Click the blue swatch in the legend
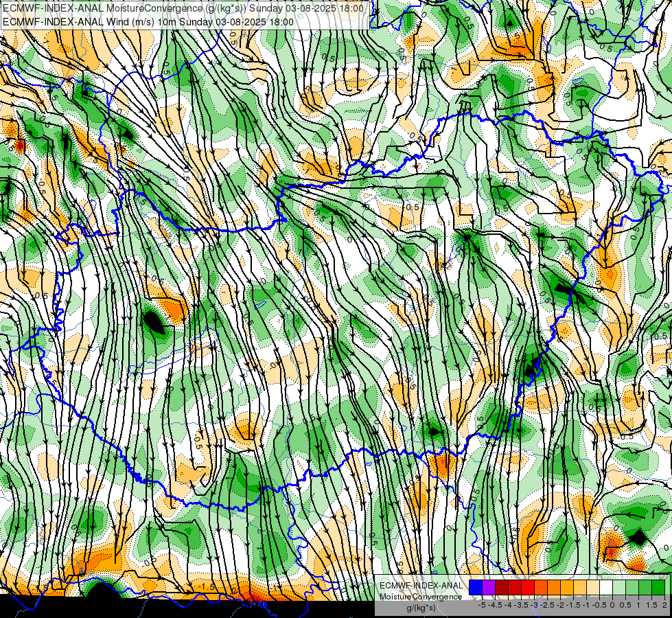Image resolution: width=672 pixels, height=618 pixels. point(476,588)
